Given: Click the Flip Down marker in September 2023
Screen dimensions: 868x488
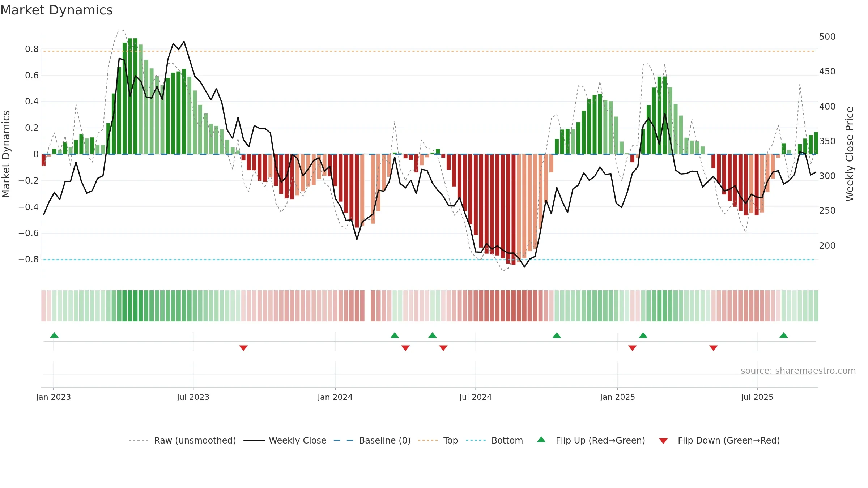Looking at the screenshot, I should [243, 348].
